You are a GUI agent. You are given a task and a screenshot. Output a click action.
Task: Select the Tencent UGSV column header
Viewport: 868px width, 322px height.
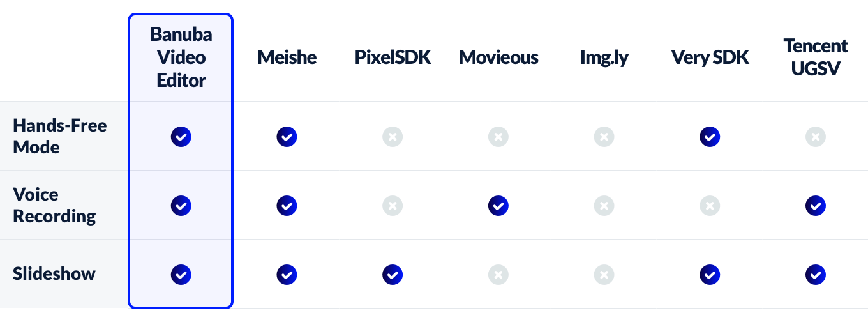(816, 57)
